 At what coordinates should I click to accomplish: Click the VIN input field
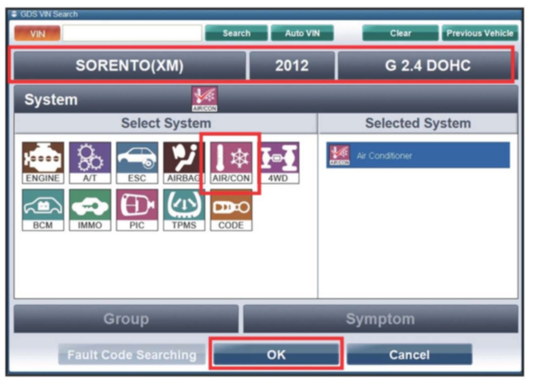[x=132, y=33]
